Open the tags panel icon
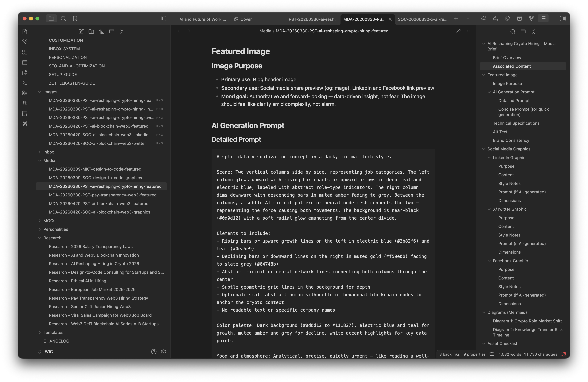 [x=507, y=19]
